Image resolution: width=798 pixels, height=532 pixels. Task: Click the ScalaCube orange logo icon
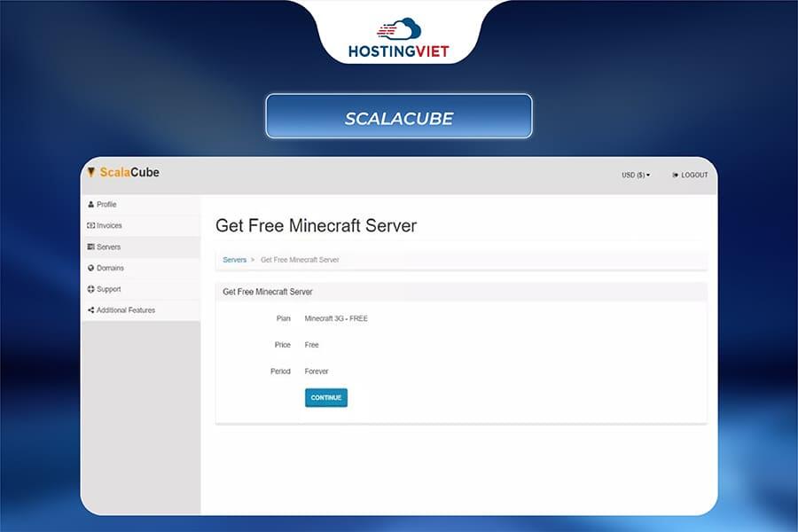(90, 173)
